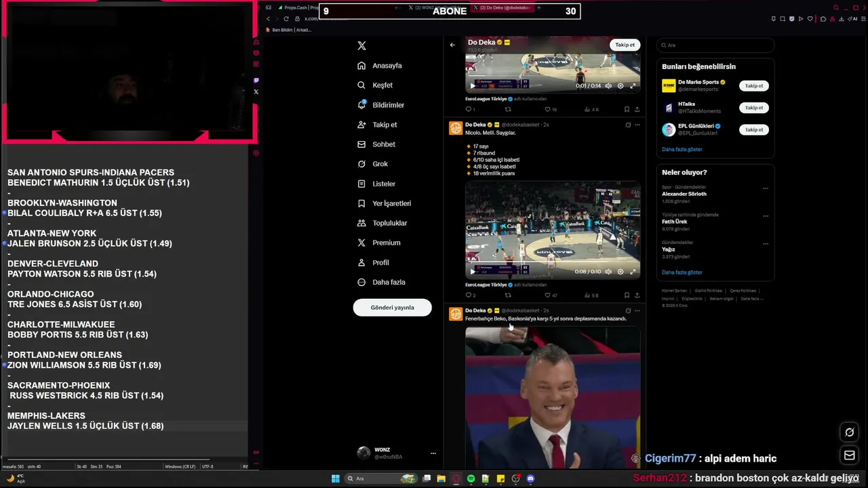Open the floating messages envelope button
Image resolution: width=868 pixels, height=488 pixels.
849,455
